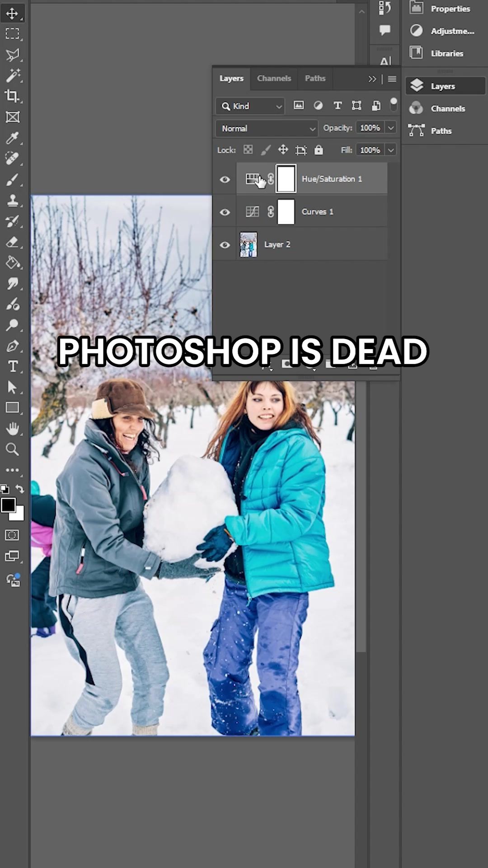Open Libraries panel from side dock
The height and width of the screenshot is (868, 488).
pyautogui.click(x=445, y=53)
